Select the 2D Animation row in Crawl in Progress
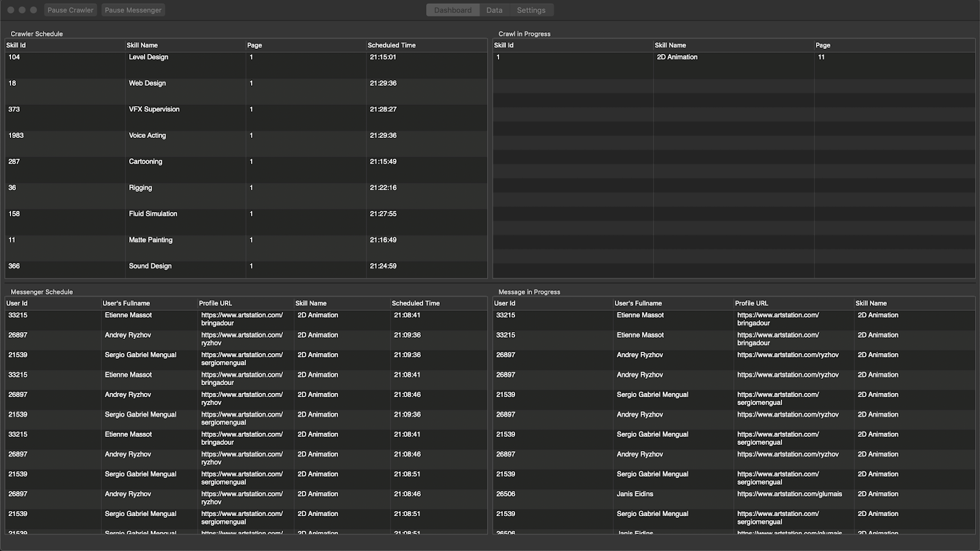The width and height of the screenshot is (980, 551). (x=677, y=58)
